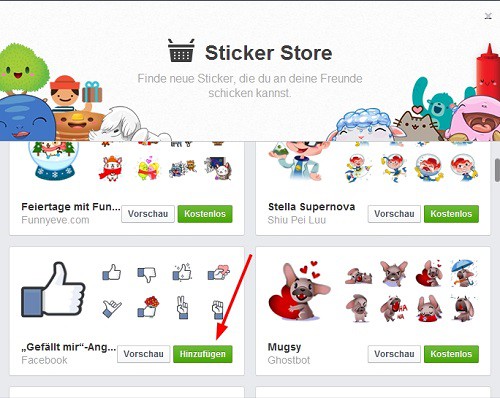Preview the Gefällt mir sticker pack
Screen dimensions: 500x398
coord(144,354)
